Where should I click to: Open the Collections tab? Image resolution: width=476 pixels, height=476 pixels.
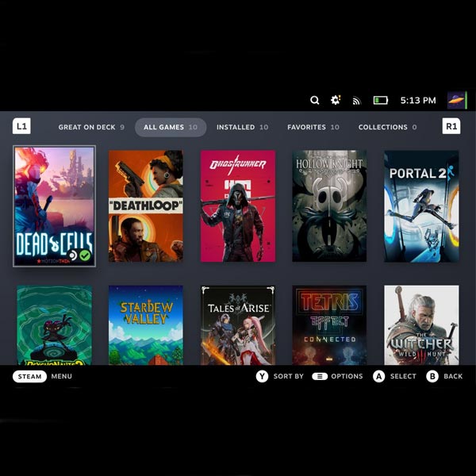pyautogui.click(x=387, y=127)
